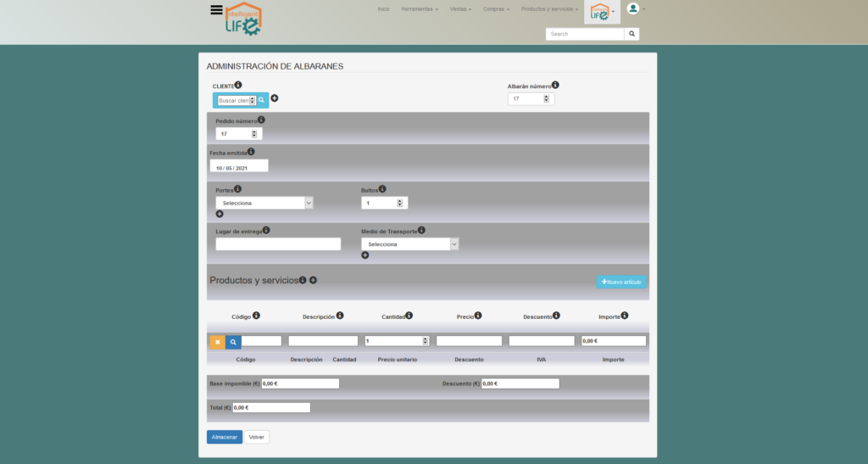
Task: Click the Fecha emitida date field
Action: tap(239, 165)
